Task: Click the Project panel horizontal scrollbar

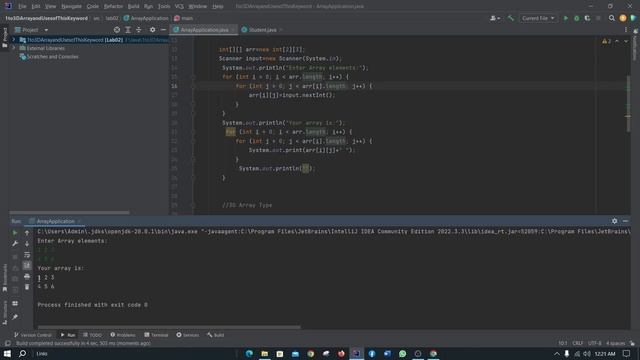Action: [x=69, y=213]
